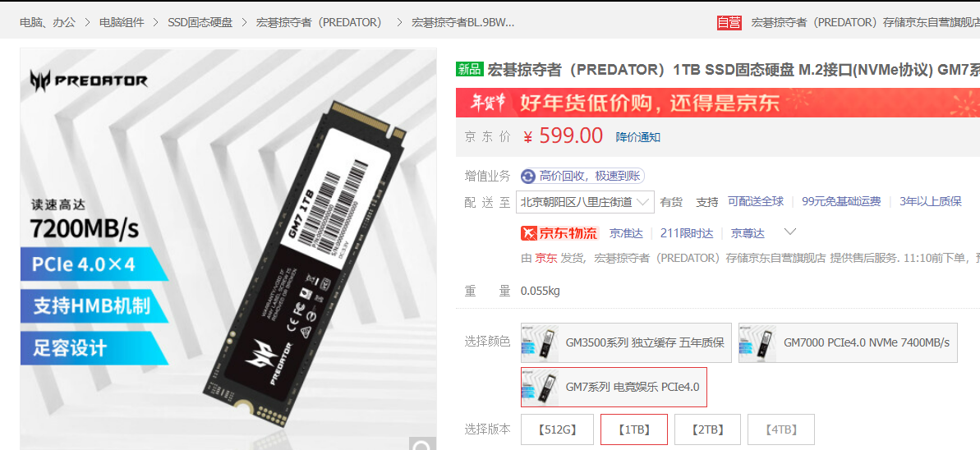Select the 【2TB】 version option
The image size is (980, 450).
tap(707, 429)
